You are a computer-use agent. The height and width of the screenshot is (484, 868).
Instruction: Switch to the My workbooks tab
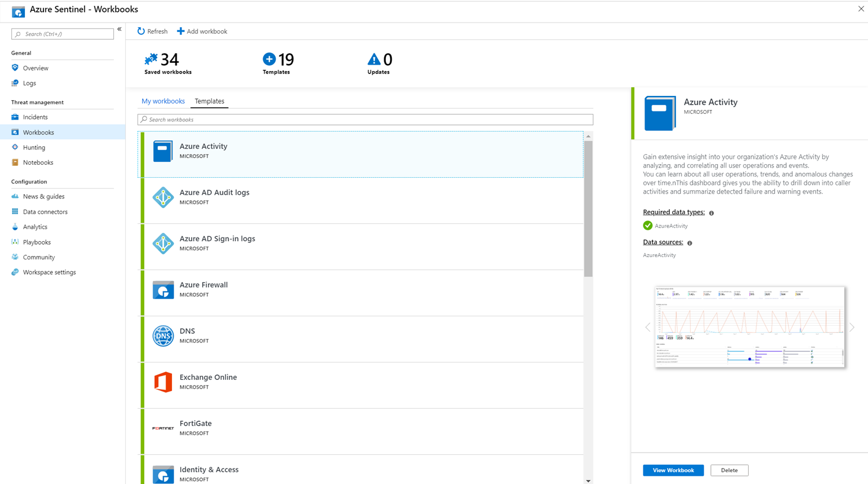coord(163,101)
